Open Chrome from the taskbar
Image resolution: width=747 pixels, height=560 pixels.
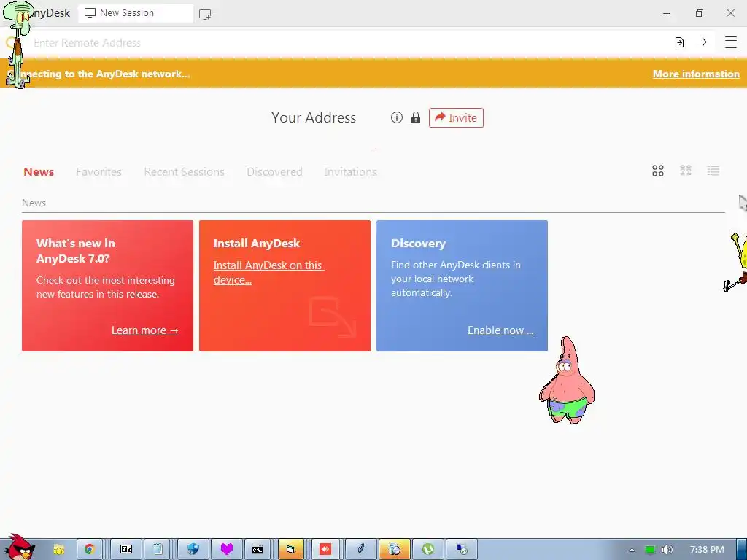tap(89, 550)
